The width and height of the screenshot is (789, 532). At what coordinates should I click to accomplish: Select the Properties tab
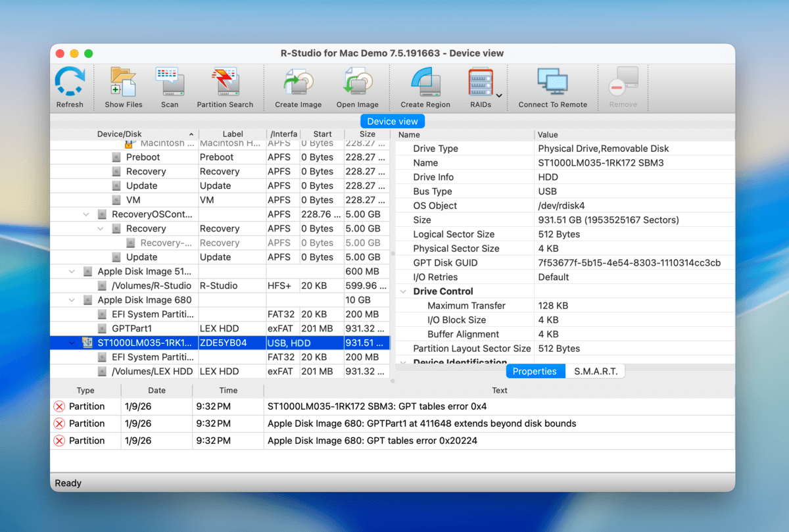[x=535, y=372]
